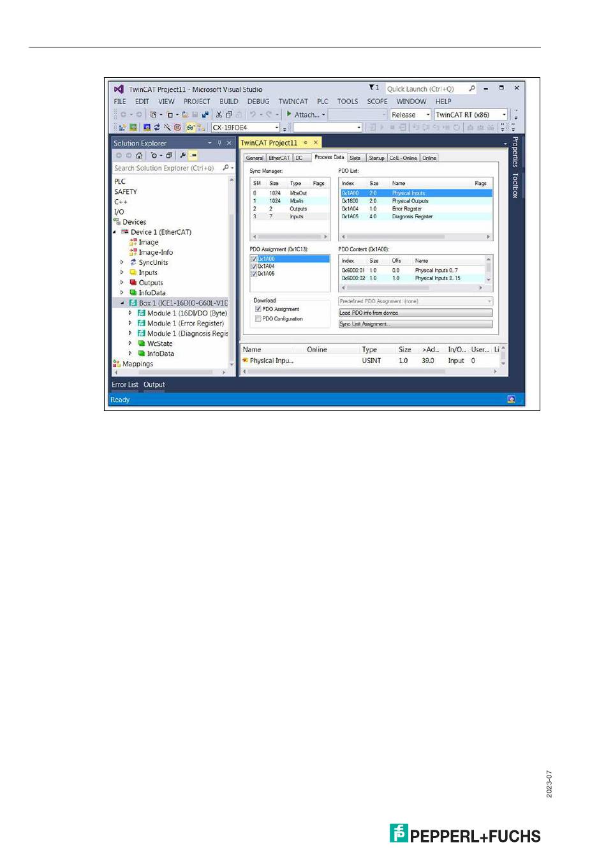Viewport: 606px width, 868px height.
Task: Click the Quick Launch magnifier icon
Action: pyautogui.click(x=472, y=89)
